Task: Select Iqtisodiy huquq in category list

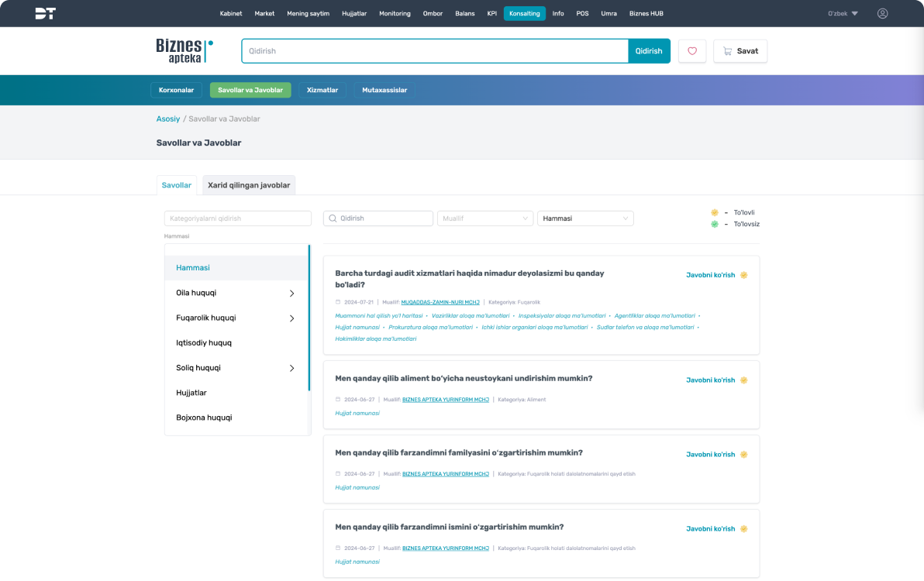Action: pos(204,342)
